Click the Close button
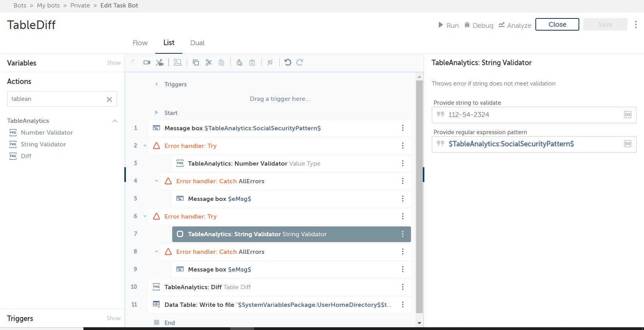This screenshot has width=644, height=330. pyautogui.click(x=557, y=24)
